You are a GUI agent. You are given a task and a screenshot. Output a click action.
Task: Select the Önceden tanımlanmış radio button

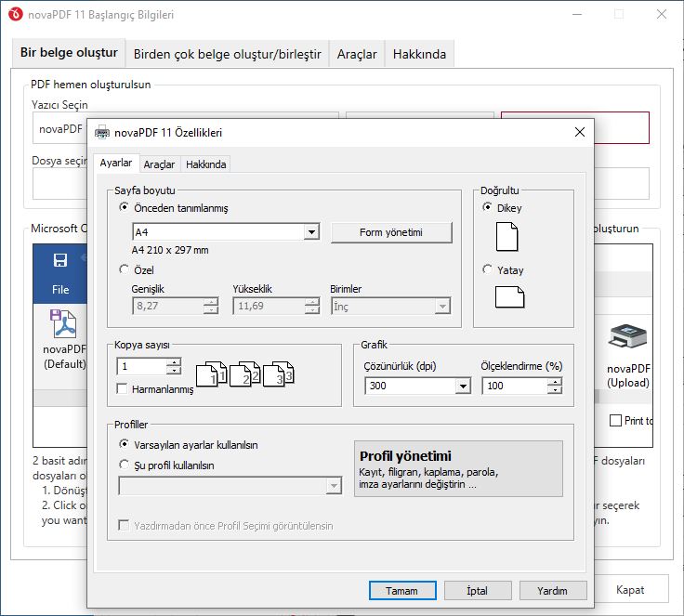click(x=125, y=207)
